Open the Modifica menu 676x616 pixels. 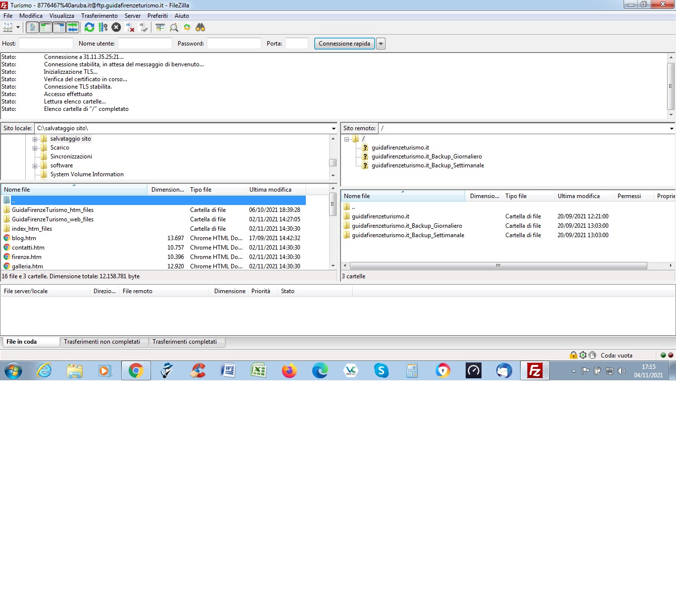coord(31,16)
